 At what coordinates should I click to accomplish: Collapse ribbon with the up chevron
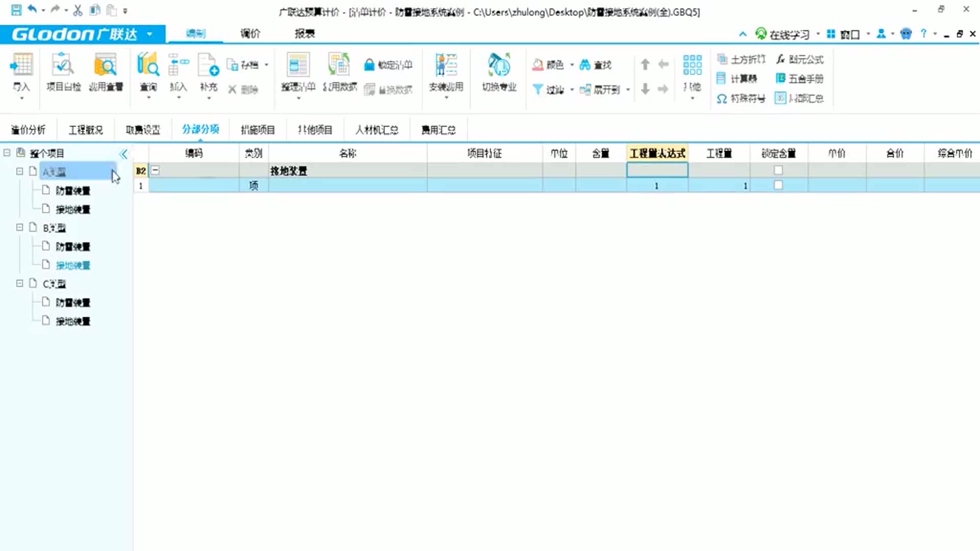(x=743, y=34)
